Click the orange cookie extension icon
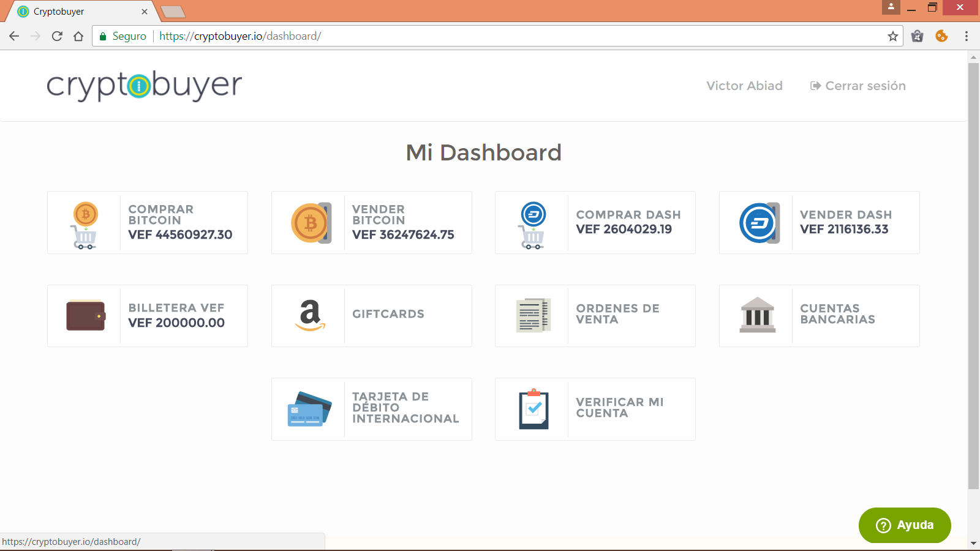The width and height of the screenshot is (980, 551). tap(942, 36)
